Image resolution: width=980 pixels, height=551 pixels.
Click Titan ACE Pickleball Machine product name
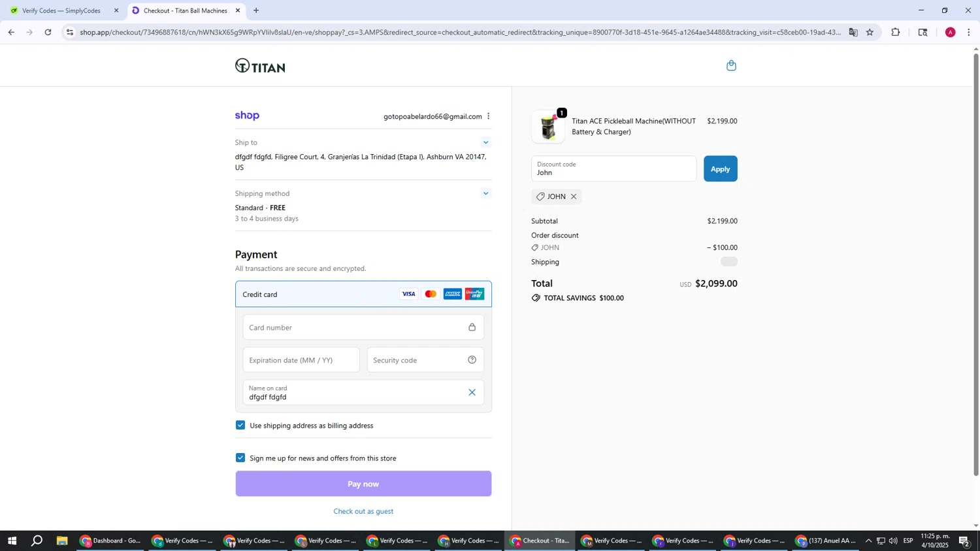coord(634,126)
